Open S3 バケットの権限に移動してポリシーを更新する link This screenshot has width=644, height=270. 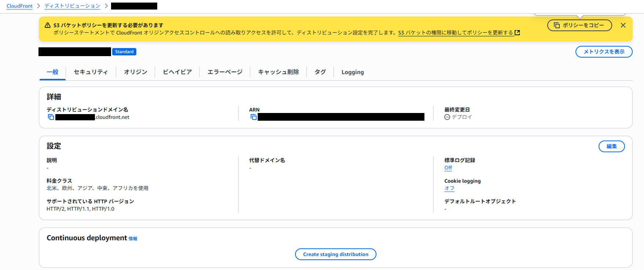tap(456, 33)
